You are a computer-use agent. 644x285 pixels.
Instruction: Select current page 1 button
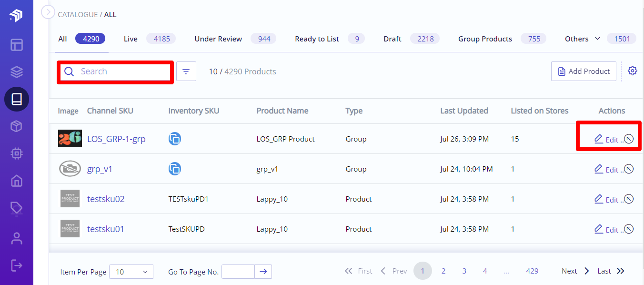click(423, 271)
